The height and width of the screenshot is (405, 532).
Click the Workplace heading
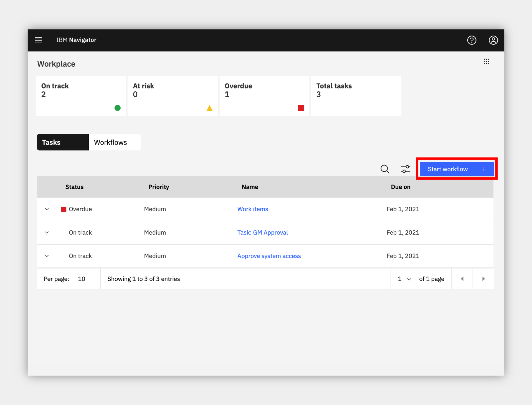[56, 64]
